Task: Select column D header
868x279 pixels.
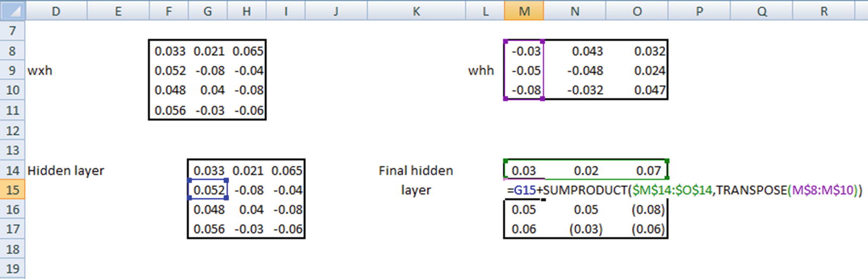Action: click(x=56, y=11)
